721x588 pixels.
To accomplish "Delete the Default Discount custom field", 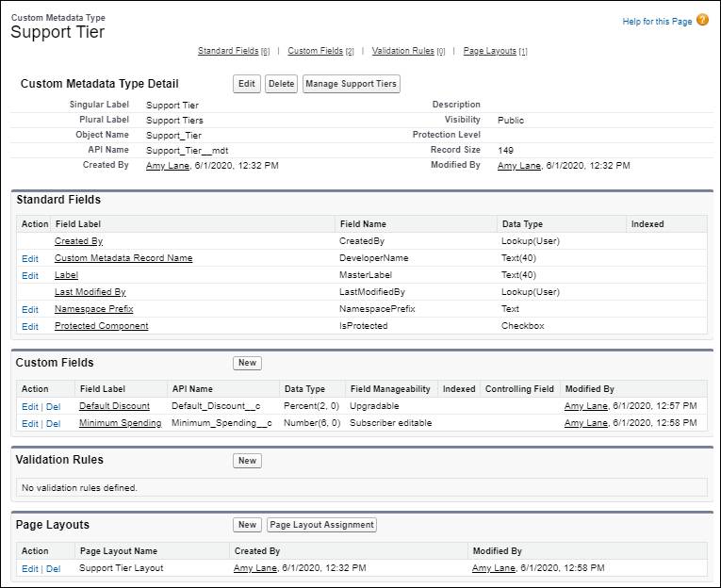I will coord(54,406).
